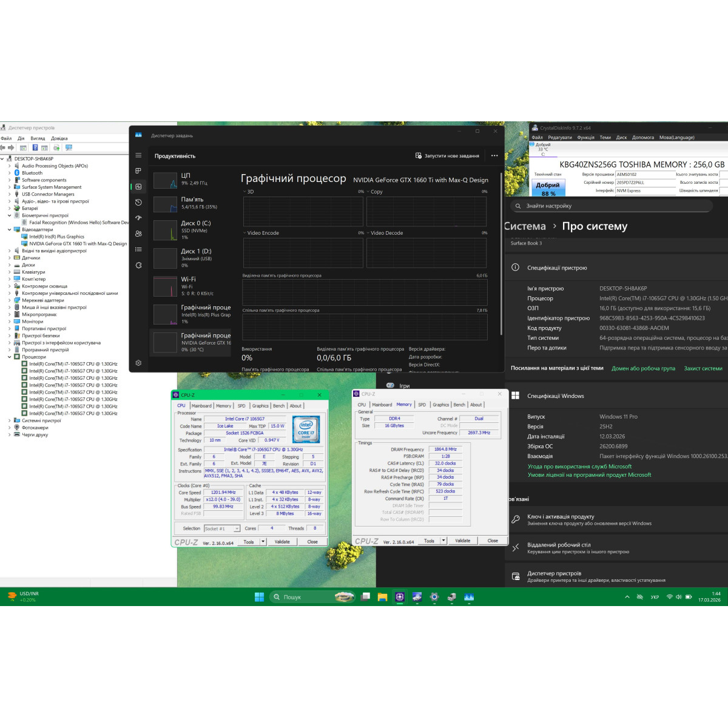Viewport: 728px width, 728px height.
Task: Open Tools dropdown arrow in left CPU-Z window
Action: click(x=263, y=542)
